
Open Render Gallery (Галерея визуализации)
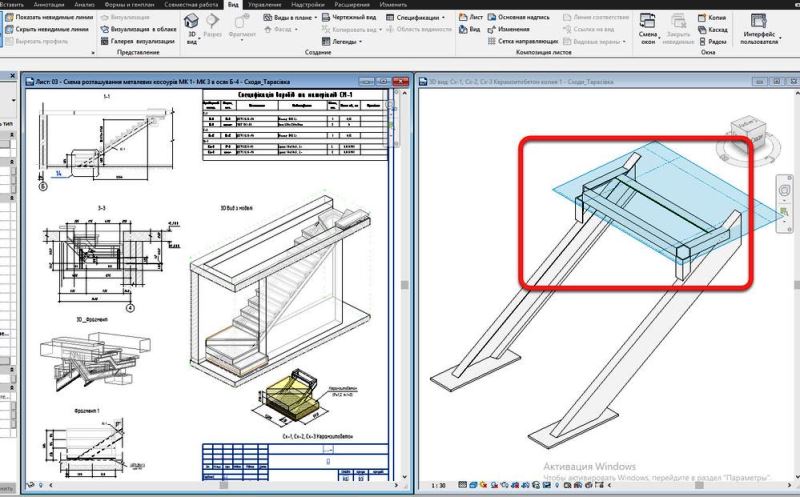[138, 41]
